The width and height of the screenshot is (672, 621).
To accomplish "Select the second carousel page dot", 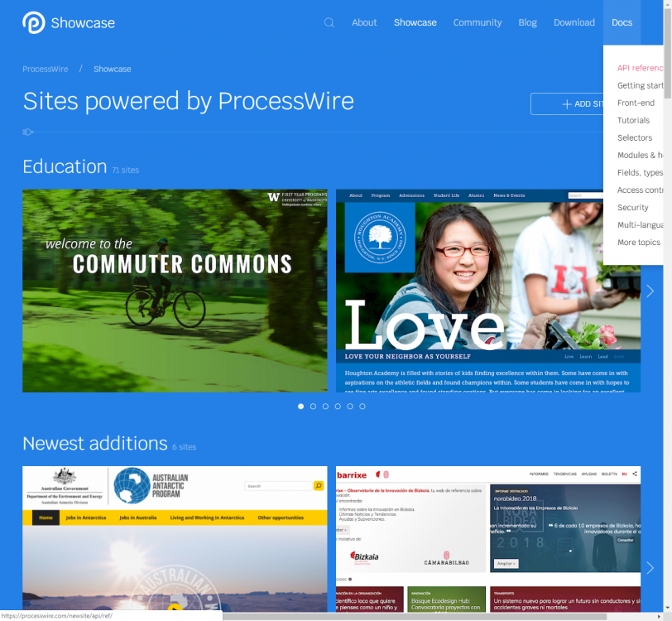I will tap(314, 407).
